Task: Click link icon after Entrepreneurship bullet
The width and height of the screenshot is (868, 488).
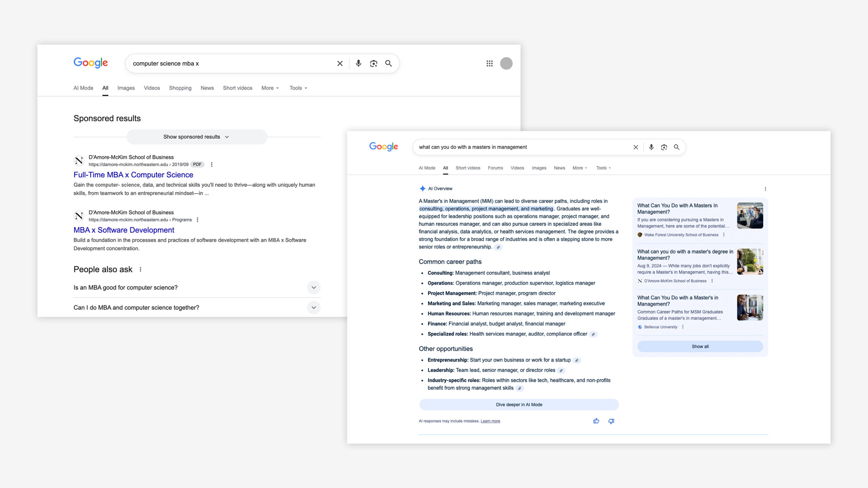Action: 576,360
